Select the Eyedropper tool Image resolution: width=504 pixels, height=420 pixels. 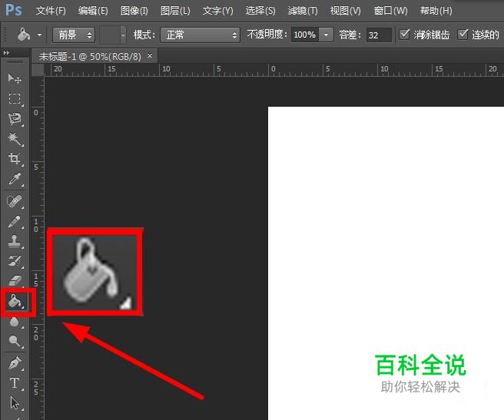[15, 179]
